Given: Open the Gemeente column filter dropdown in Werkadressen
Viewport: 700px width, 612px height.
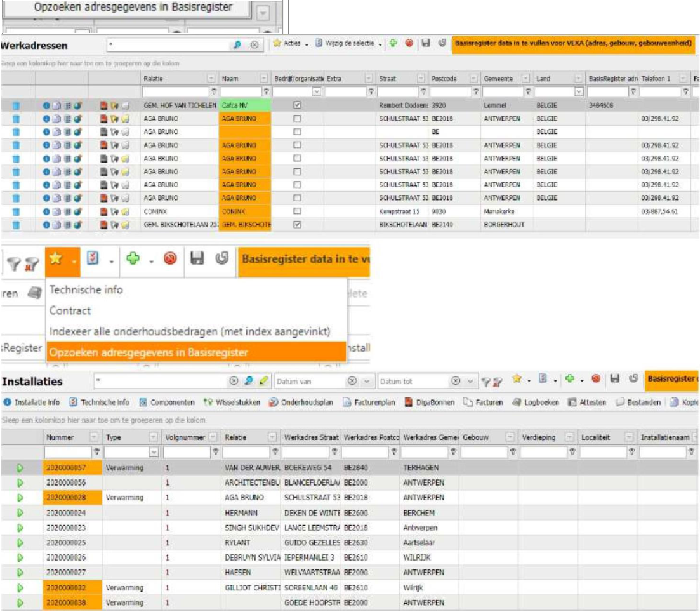Looking at the screenshot, I should (526, 79).
